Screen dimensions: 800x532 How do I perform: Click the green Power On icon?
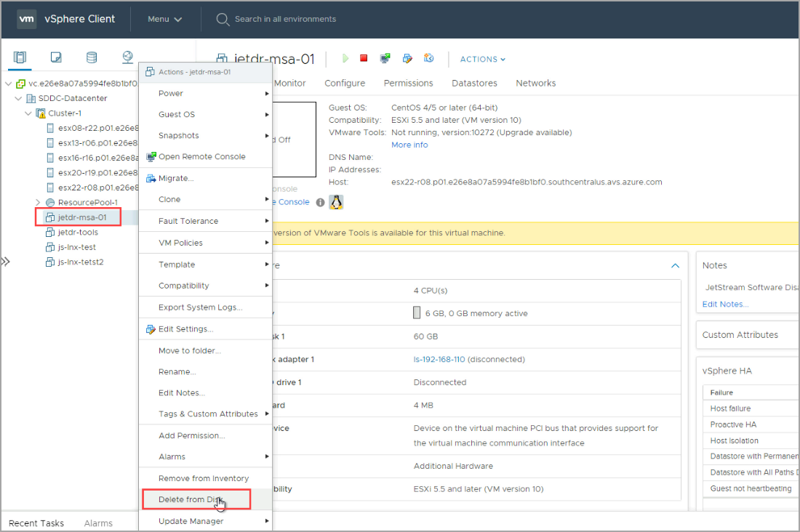345,59
